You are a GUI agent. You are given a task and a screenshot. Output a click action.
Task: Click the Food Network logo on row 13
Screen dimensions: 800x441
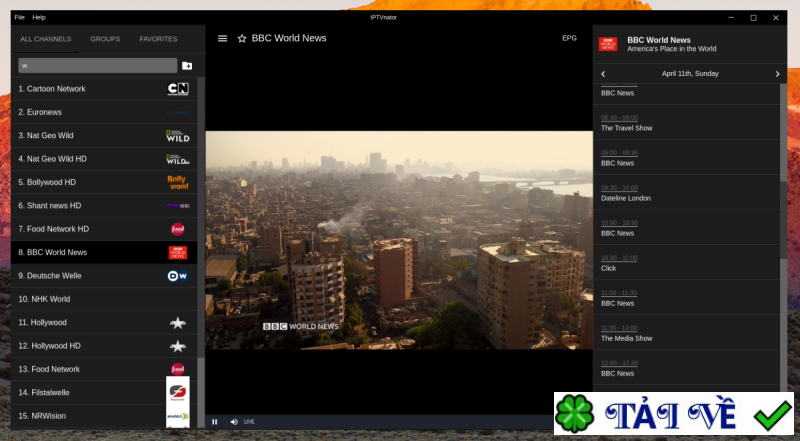point(178,369)
